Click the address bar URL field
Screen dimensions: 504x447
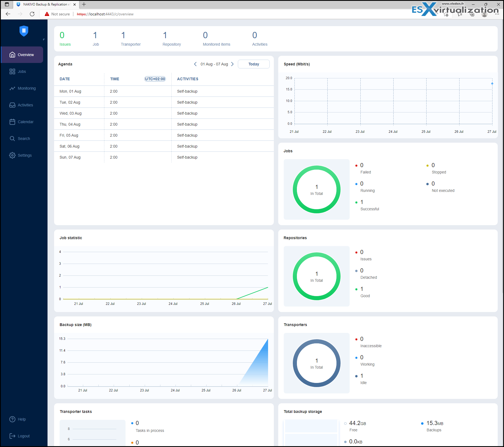(x=105, y=14)
